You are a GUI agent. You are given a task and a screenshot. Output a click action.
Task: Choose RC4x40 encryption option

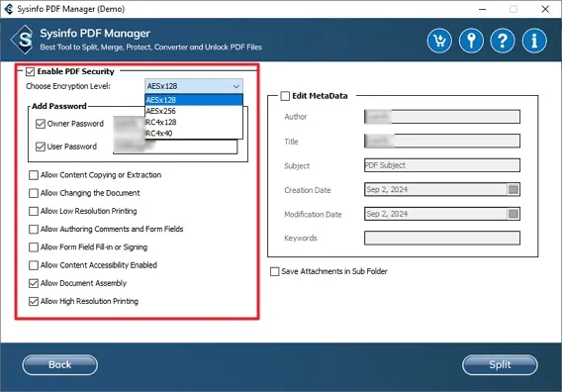click(x=194, y=133)
